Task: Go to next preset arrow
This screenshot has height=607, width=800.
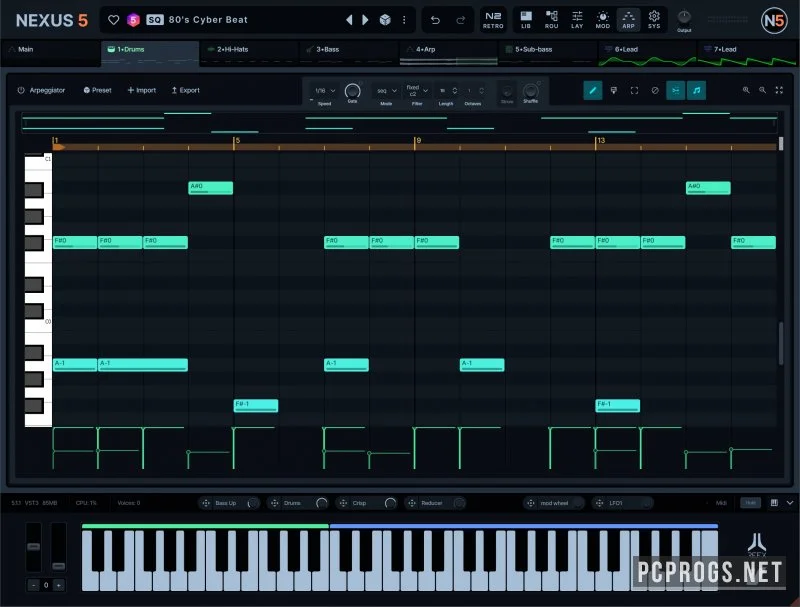Action: pyautogui.click(x=365, y=20)
